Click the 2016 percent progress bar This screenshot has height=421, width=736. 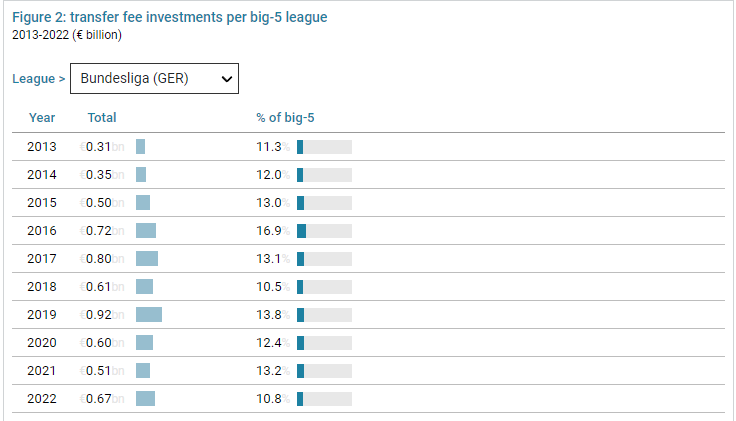pos(324,231)
